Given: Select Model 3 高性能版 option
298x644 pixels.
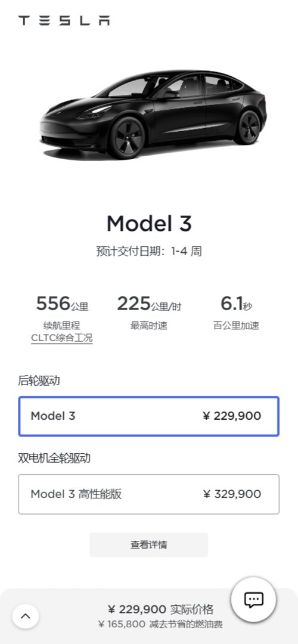Looking at the screenshot, I should pyautogui.click(x=148, y=494).
